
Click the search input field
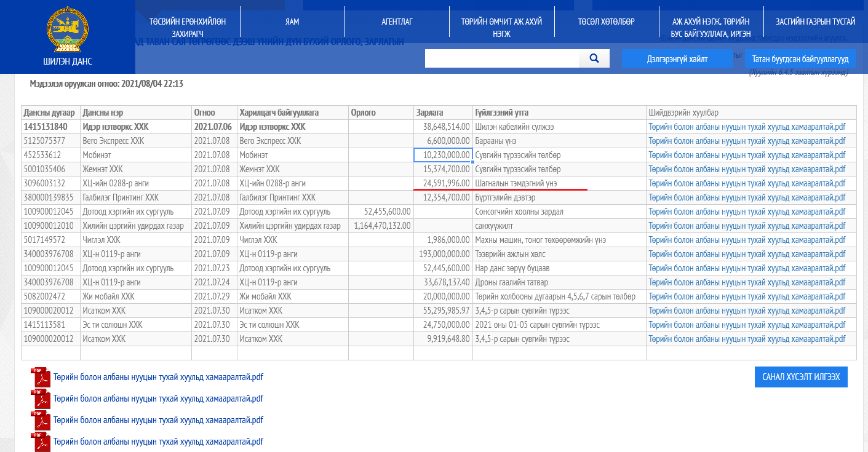[502, 58]
